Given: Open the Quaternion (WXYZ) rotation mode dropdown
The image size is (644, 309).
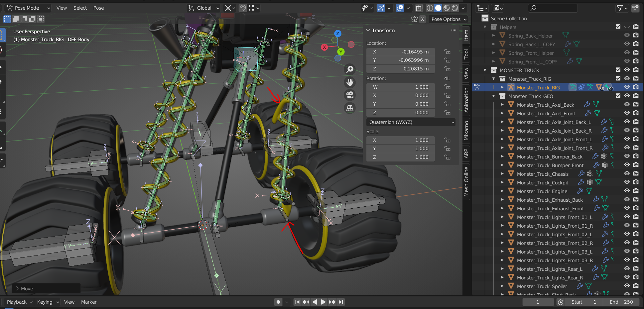Looking at the screenshot, I should coord(411,122).
